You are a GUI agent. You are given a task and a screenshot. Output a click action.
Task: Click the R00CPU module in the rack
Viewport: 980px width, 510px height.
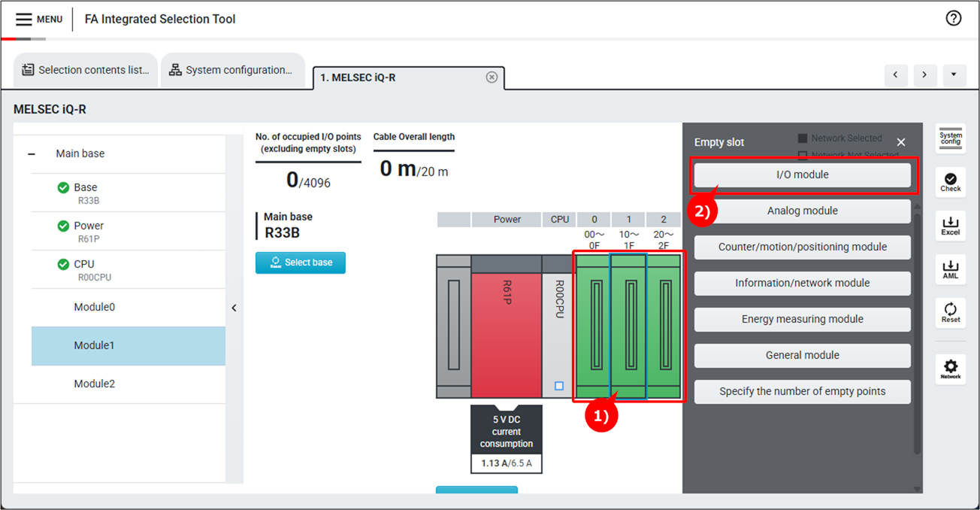point(558,326)
